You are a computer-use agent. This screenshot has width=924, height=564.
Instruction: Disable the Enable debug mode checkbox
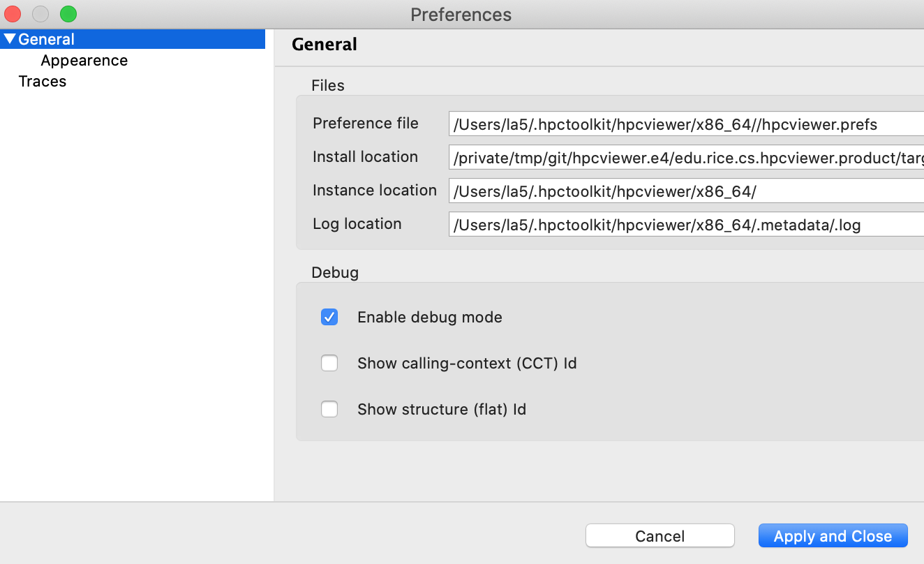coord(329,317)
